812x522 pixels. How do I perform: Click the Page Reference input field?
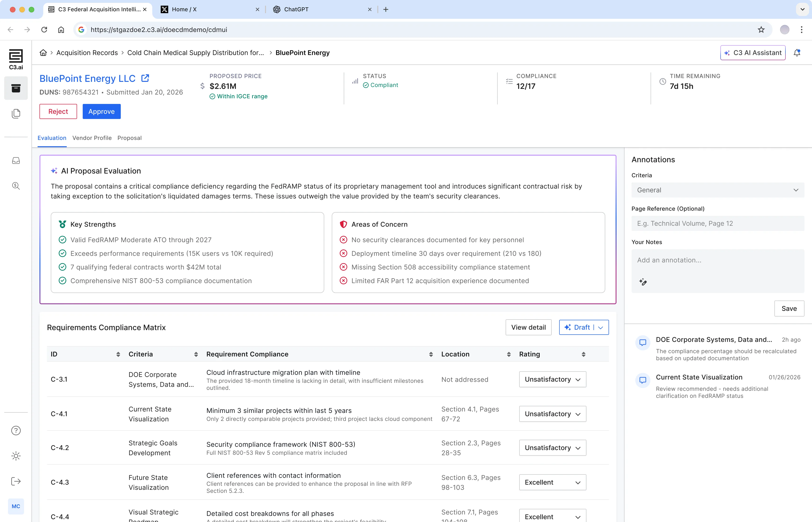point(718,223)
